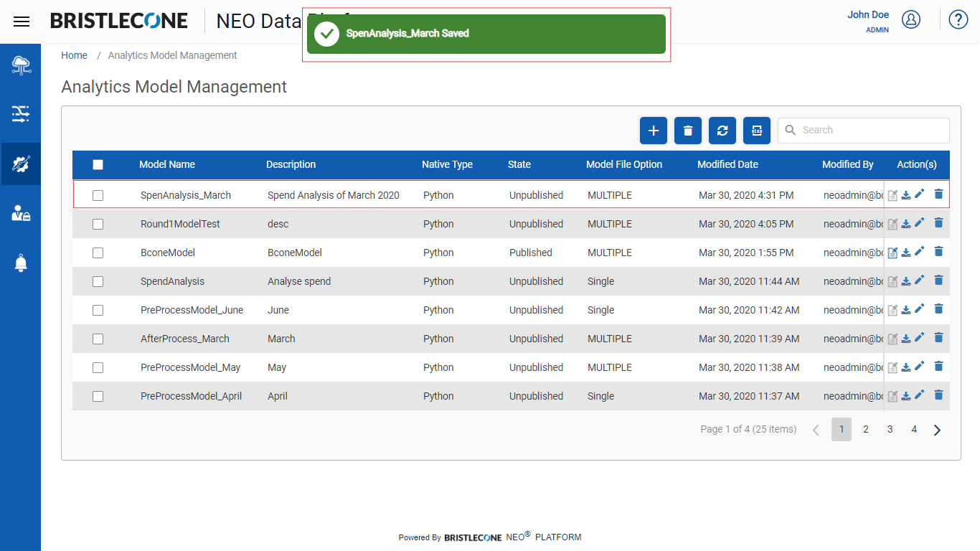980x551 pixels.
Task: Click the John Doe username text
Action: tap(868, 14)
